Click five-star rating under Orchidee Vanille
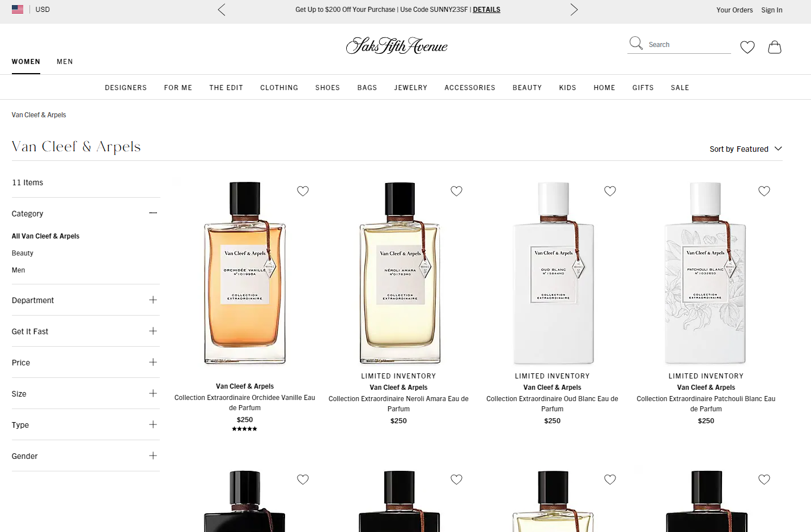The height and width of the screenshot is (532, 811). [245, 429]
